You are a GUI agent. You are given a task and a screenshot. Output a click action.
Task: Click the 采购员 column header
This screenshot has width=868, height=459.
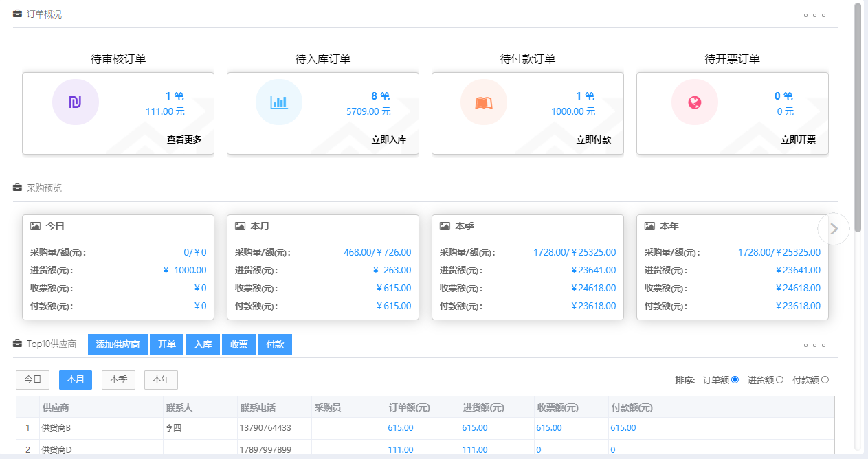[x=348, y=407]
